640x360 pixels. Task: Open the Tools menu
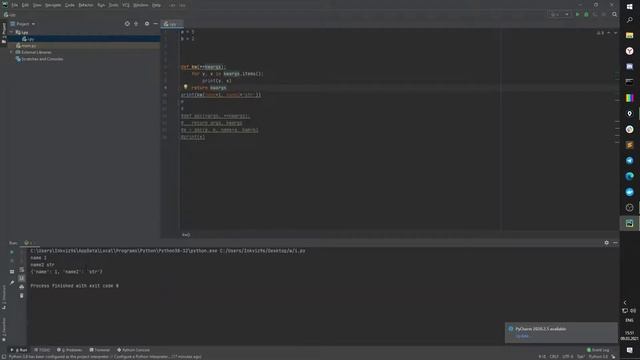[x=113, y=5]
